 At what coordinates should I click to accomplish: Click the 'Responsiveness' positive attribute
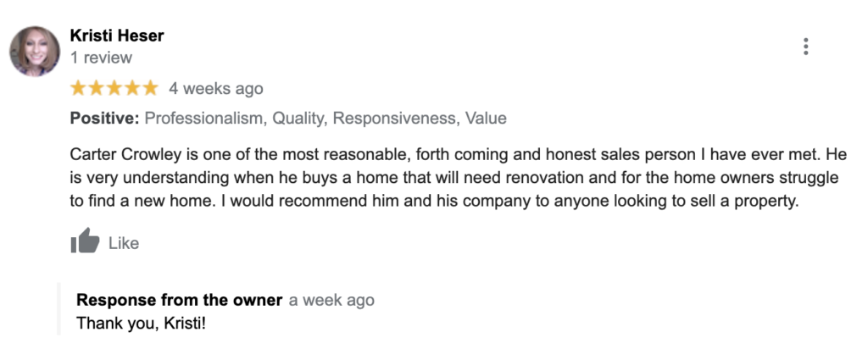(x=395, y=118)
